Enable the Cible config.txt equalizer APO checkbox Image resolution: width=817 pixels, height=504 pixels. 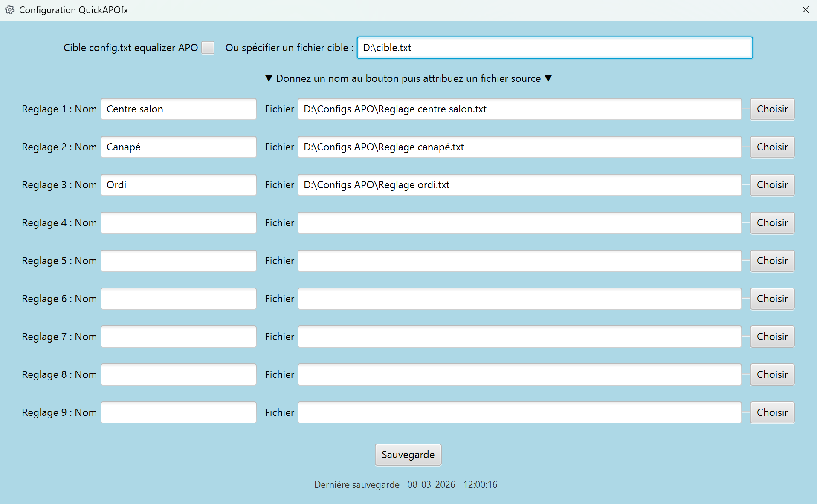[208, 48]
